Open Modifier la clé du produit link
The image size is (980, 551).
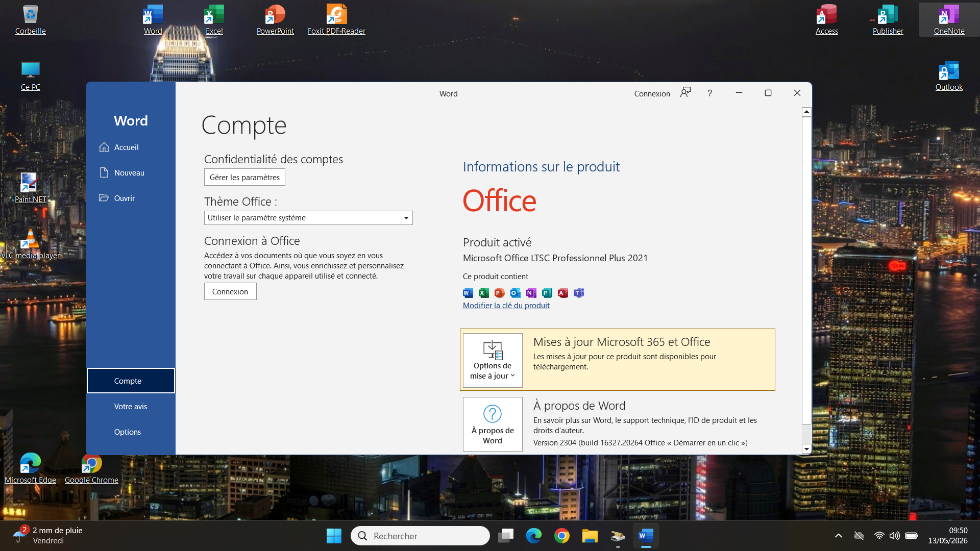click(506, 305)
